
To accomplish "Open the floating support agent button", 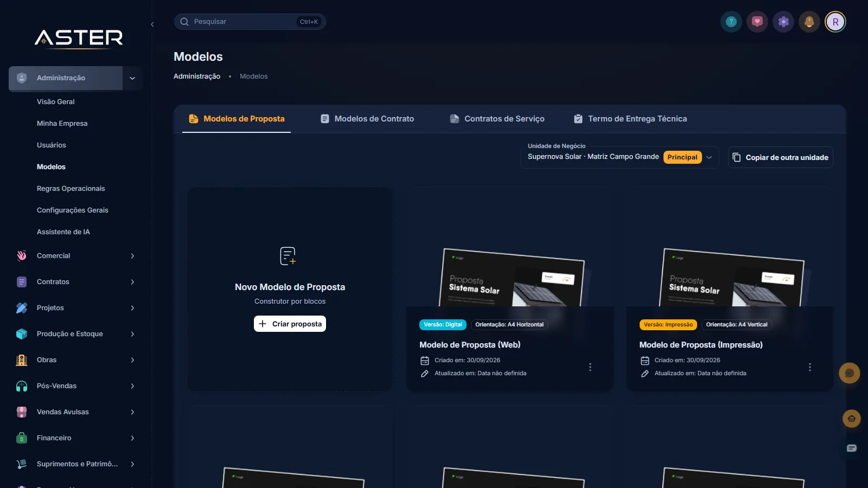I will [852, 419].
